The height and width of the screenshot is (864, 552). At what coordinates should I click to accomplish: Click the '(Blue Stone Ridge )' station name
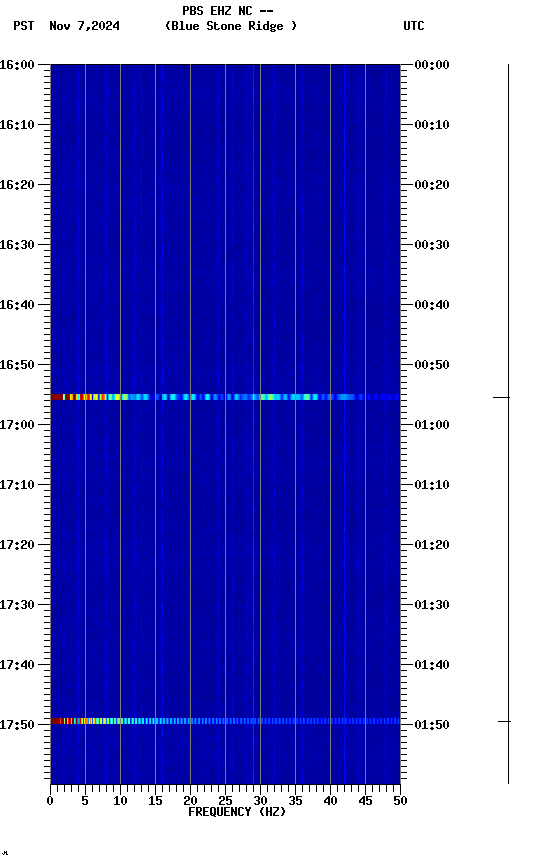(231, 26)
